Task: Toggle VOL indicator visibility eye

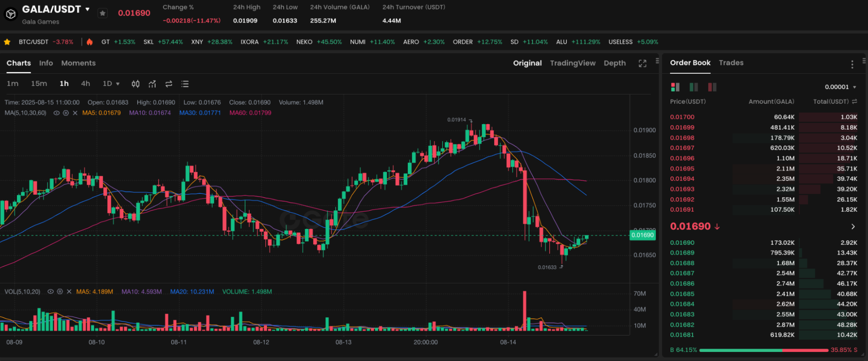Action: tap(50, 292)
